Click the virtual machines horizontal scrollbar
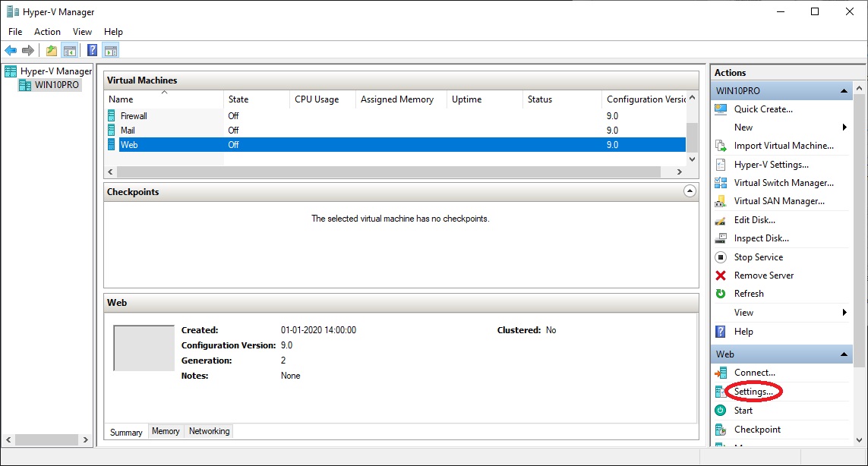Screen dimensions: 868x466 pyautogui.click(x=387, y=172)
